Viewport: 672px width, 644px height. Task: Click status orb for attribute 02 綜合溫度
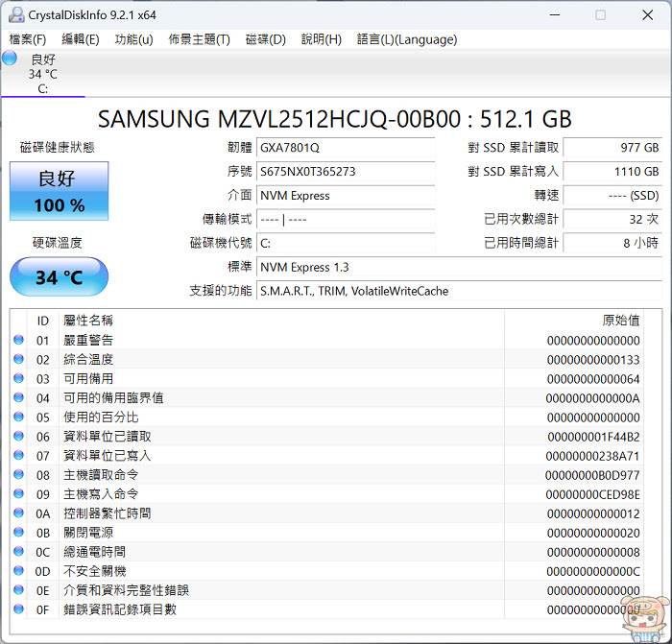(18, 359)
